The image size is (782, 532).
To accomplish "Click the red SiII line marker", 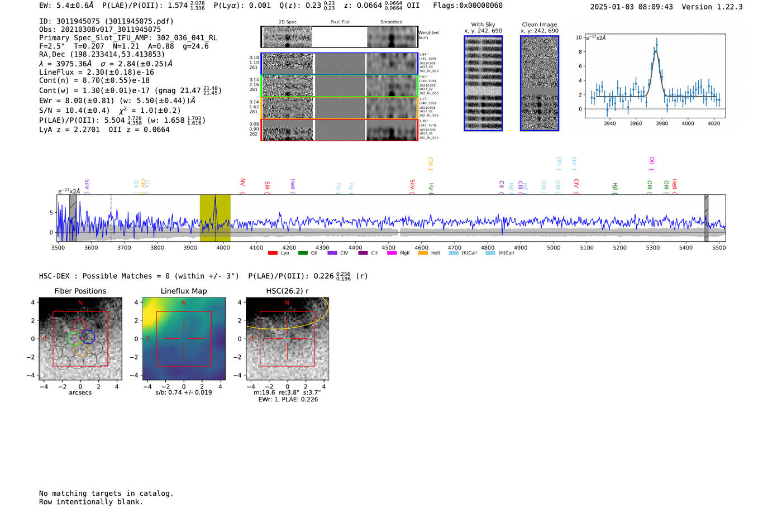I will [267, 186].
